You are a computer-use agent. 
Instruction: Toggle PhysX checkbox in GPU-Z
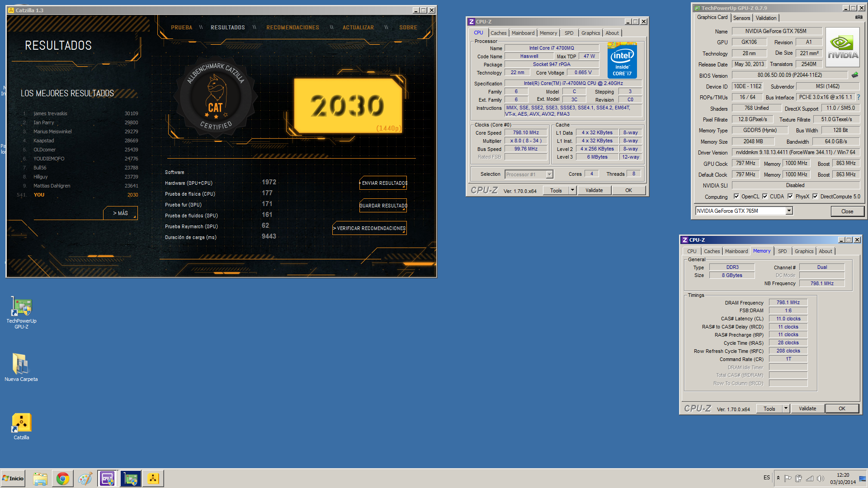point(790,196)
